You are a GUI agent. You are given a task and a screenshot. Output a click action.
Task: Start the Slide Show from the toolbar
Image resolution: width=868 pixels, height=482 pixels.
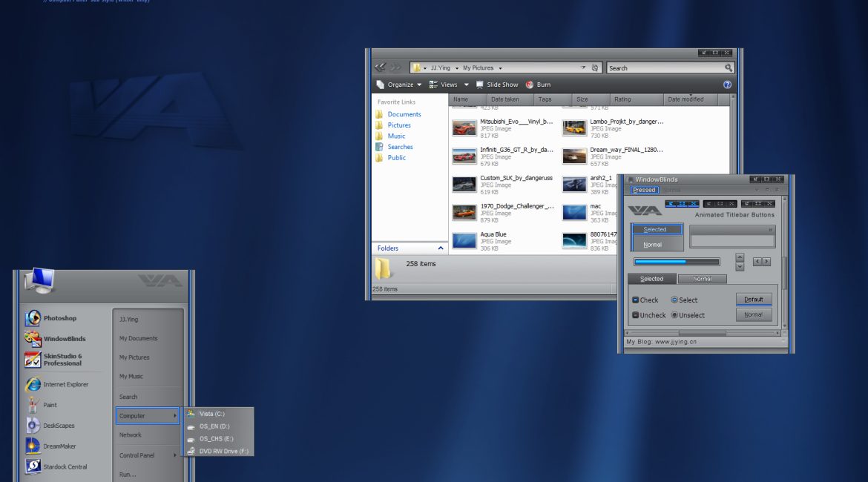[x=496, y=85]
